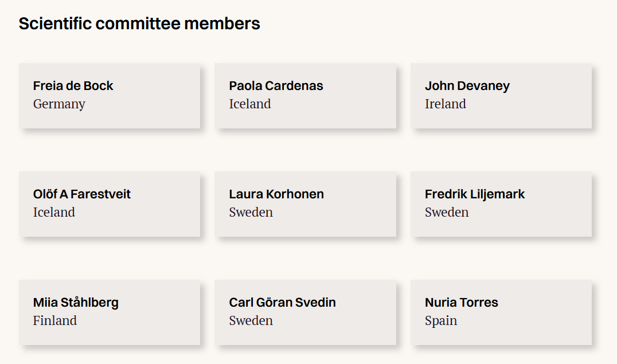This screenshot has width=617, height=364.
Task: Click Sweden under Laura Korhonen
Action: (251, 213)
